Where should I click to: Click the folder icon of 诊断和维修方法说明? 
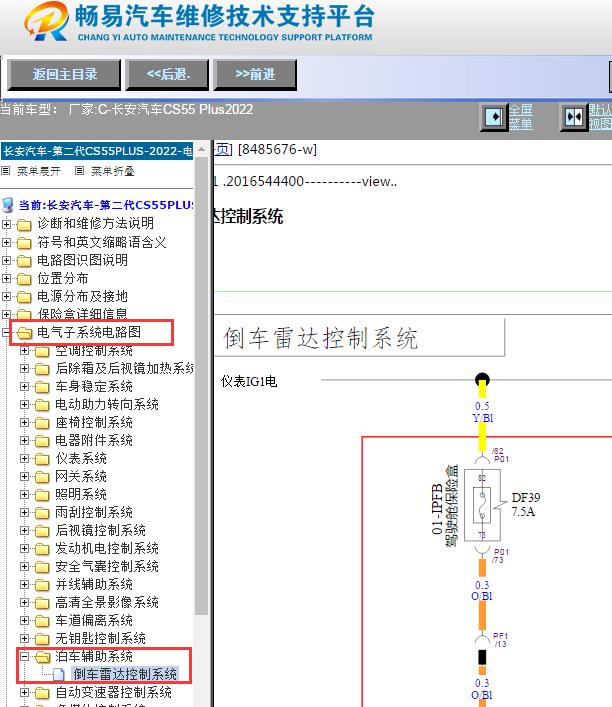click(x=24, y=224)
